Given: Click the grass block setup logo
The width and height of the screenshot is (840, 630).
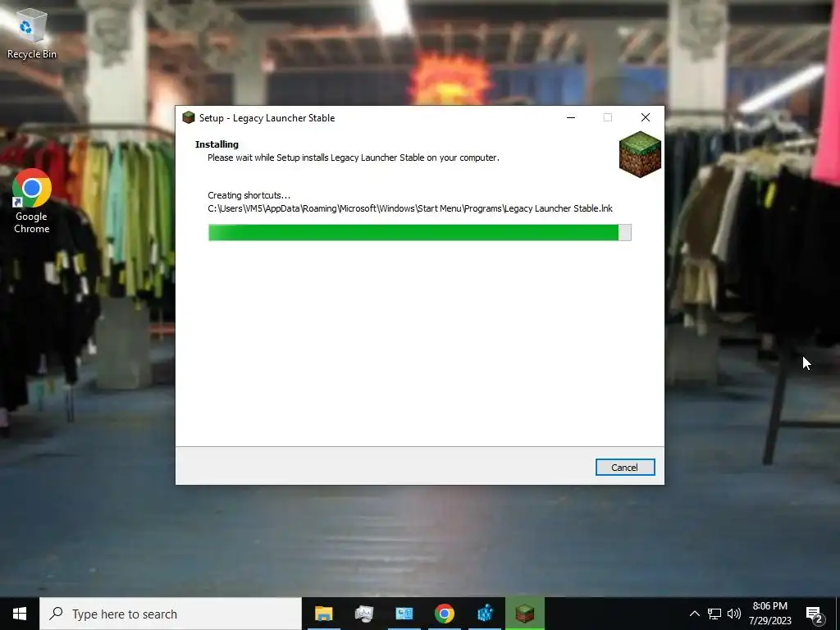Looking at the screenshot, I should pyautogui.click(x=640, y=154).
